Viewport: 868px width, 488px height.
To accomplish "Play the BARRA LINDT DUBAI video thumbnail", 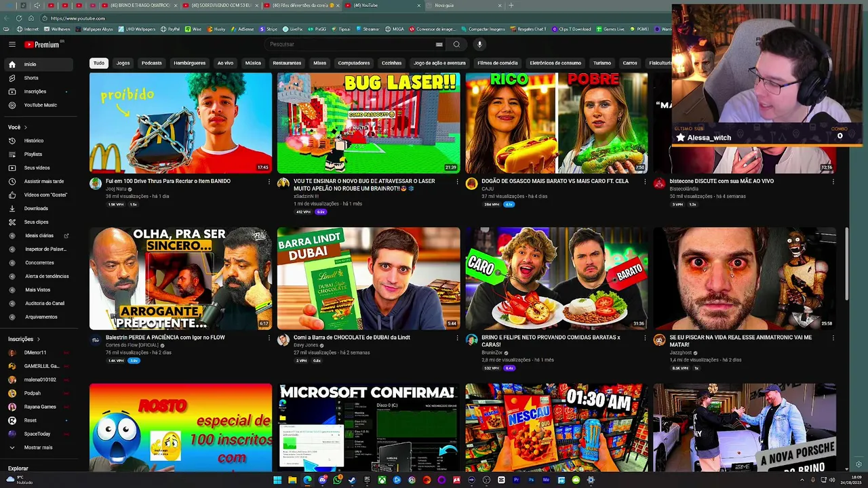I will [368, 279].
